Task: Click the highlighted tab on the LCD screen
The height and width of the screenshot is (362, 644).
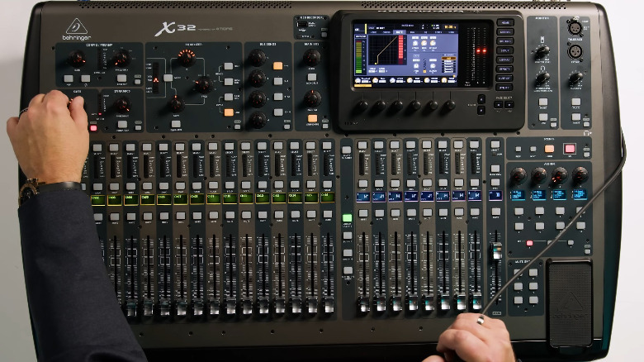Action: pyautogui.click(x=398, y=32)
